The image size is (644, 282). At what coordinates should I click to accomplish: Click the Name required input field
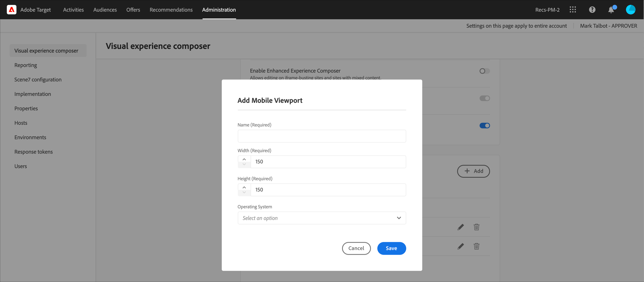pos(322,136)
